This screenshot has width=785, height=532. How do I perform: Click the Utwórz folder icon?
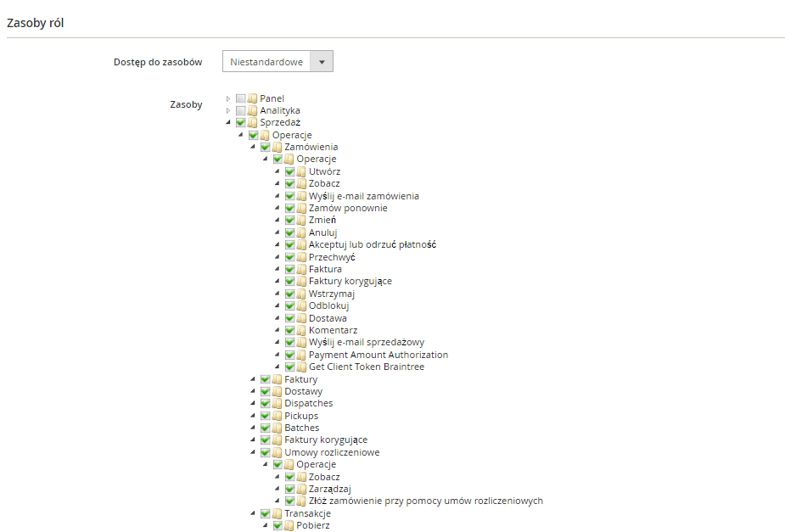[x=301, y=171]
